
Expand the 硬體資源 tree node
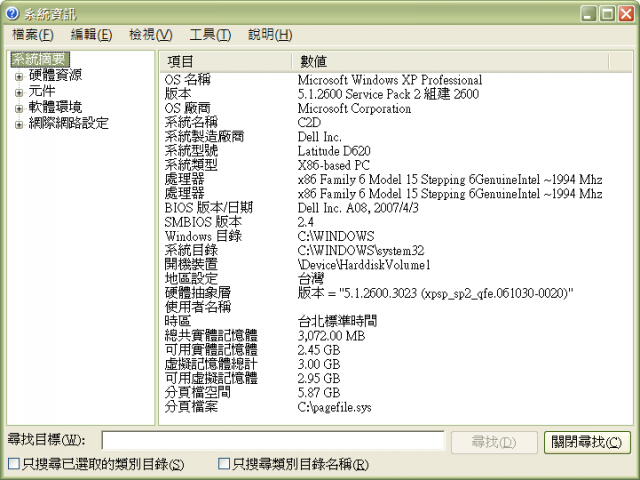point(19,76)
